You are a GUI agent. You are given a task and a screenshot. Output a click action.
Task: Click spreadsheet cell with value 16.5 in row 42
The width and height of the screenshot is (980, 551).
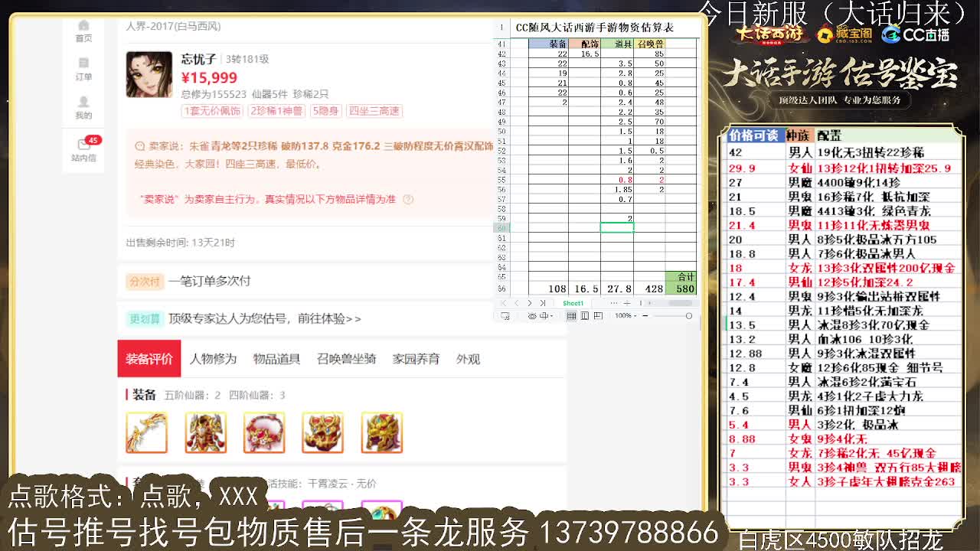(x=584, y=54)
